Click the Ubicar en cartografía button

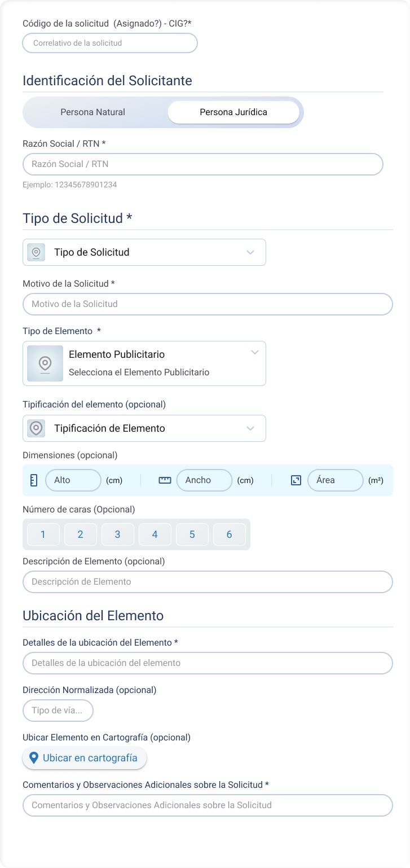click(84, 757)
